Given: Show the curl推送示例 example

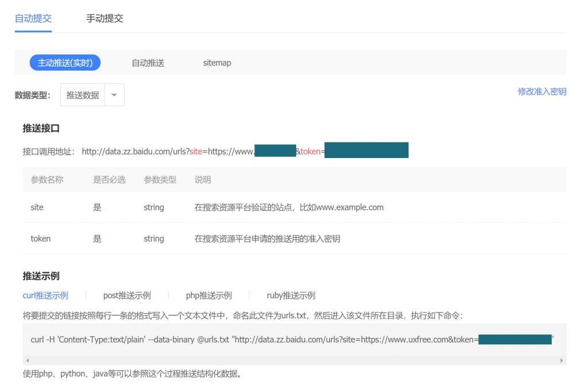Looking at the screenshot, I should [45, 295].
